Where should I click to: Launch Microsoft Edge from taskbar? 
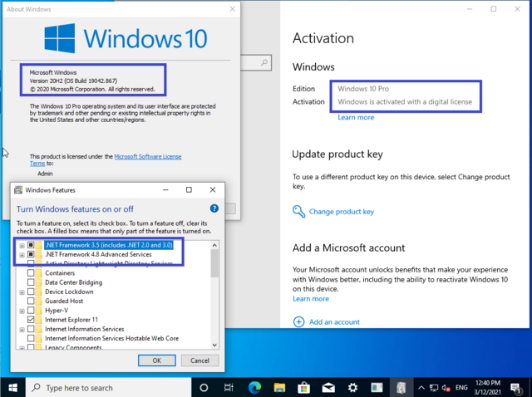click(x=254, y=388)
